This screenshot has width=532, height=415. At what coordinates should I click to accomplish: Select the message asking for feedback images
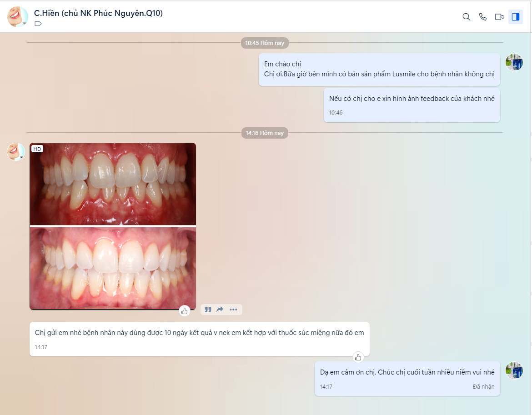pos(412,99)
